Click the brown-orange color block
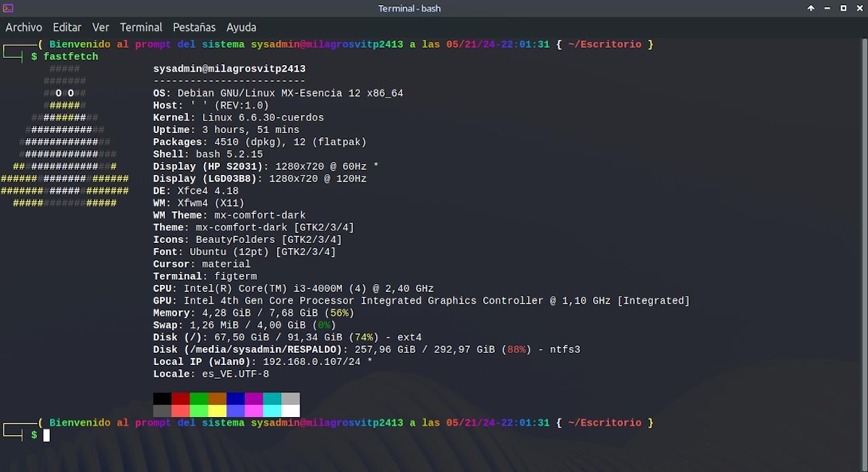 tap(217, 399)
